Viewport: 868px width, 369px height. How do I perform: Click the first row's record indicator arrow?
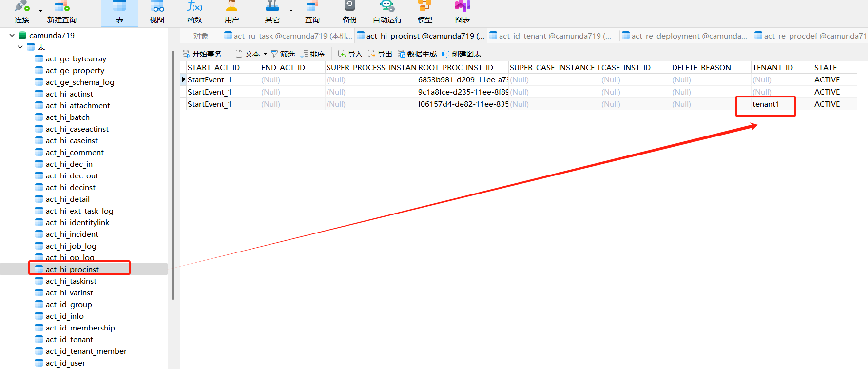tap(183, 79)
